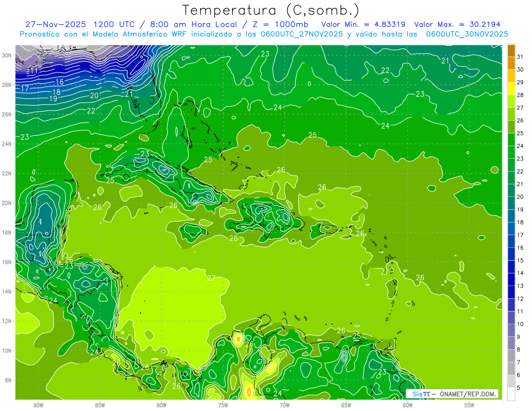
Task: Click the '10N' latitude axis label
Action: coord(8,351)
